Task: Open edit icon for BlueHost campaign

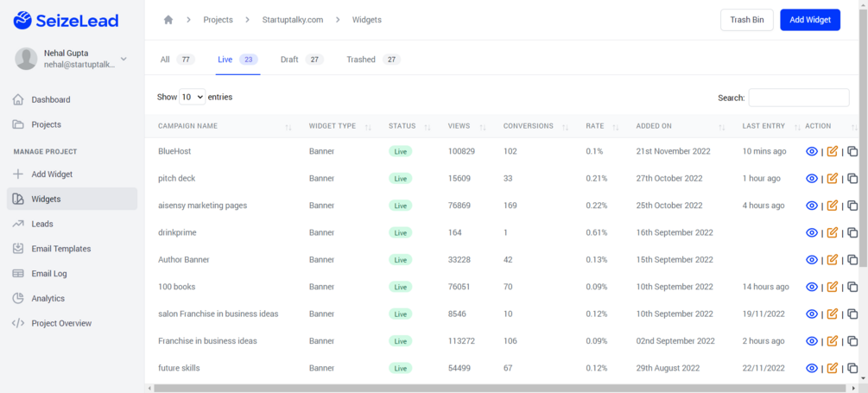Action: 832,151
